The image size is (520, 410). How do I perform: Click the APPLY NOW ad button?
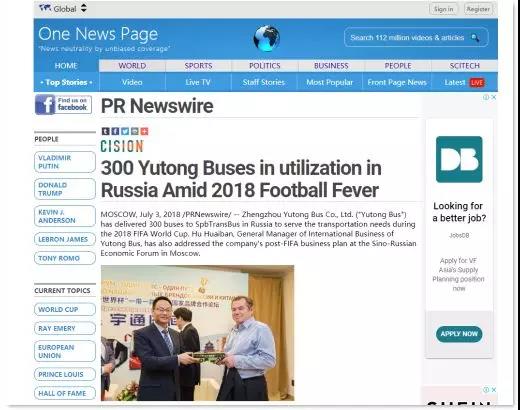pos(459,334)
